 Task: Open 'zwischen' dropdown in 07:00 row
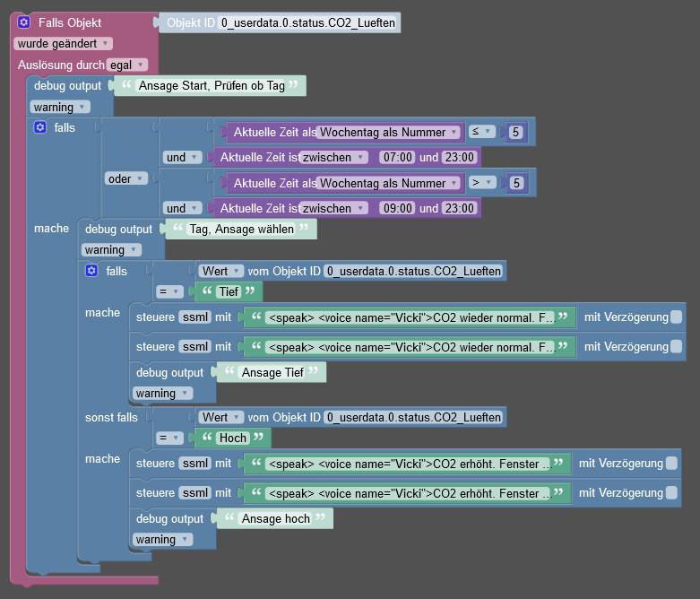pyautogui.click(x=333, y=157)
